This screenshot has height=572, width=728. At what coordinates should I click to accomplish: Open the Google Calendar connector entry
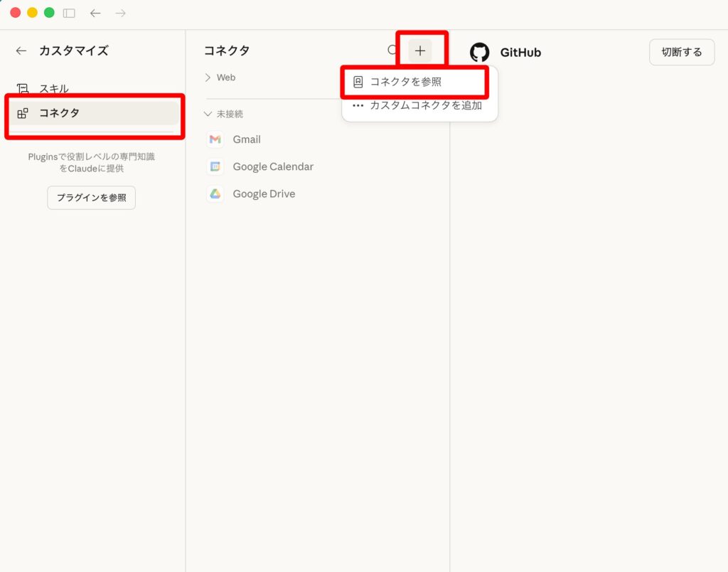[x=273, y=166]
